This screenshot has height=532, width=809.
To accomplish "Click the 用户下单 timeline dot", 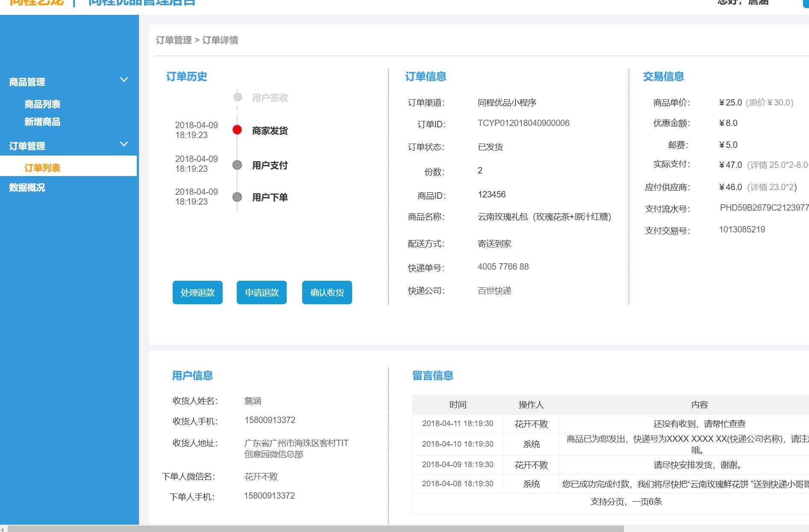I will (238, 197).
